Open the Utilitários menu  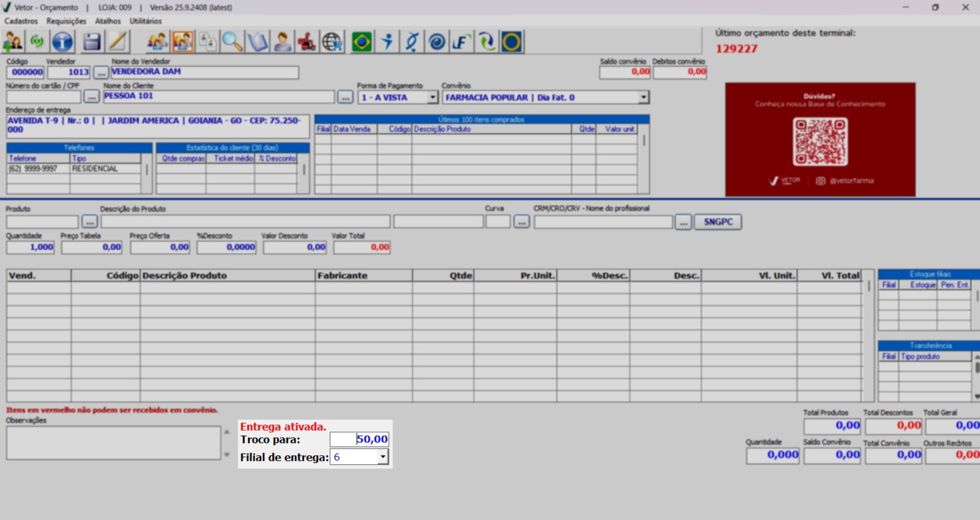(145, 21)
